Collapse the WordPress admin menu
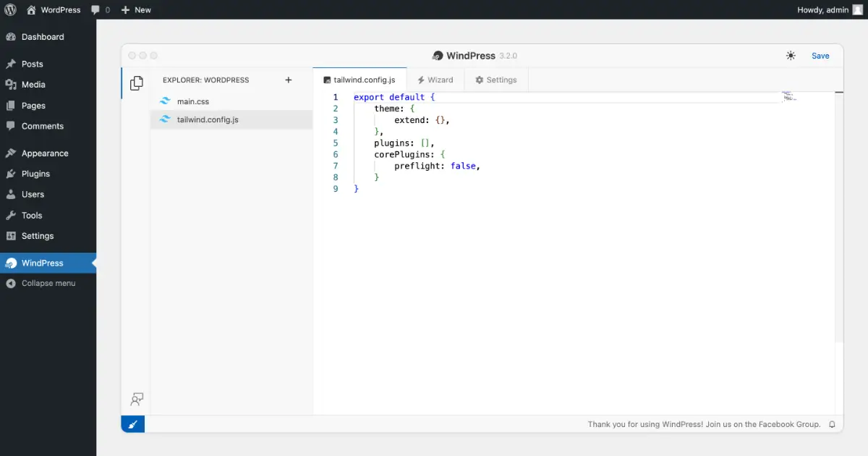This screenshot has width=868, height=456. [48, 283]
